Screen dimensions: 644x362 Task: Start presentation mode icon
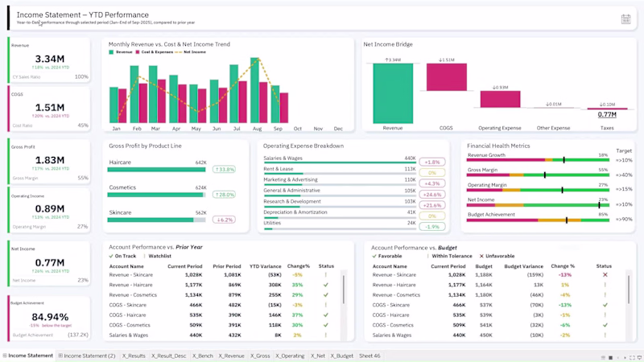[639, 357]
